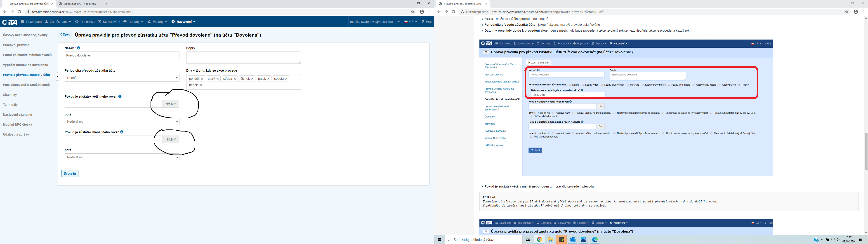Click the iTA logo in navbar
This screenshot has height=244, width=868.
9,22
